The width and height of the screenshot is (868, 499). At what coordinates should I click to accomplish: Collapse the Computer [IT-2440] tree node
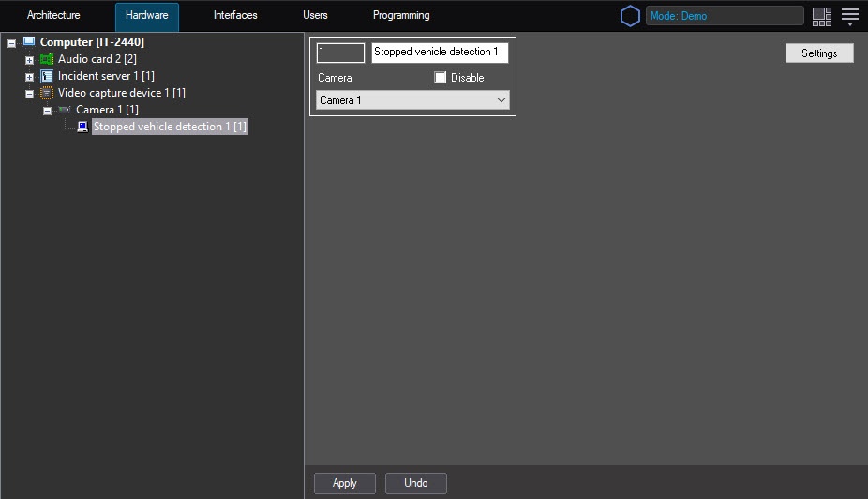11,42
